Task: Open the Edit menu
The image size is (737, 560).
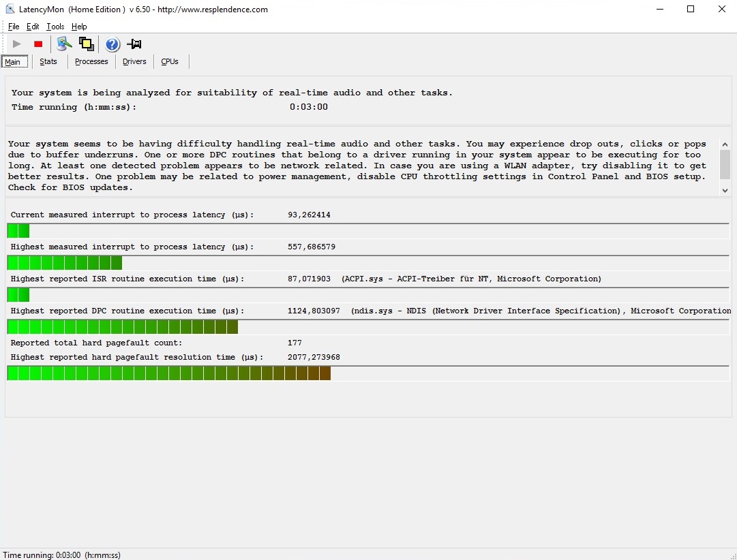Action: [x=33, y=27]
